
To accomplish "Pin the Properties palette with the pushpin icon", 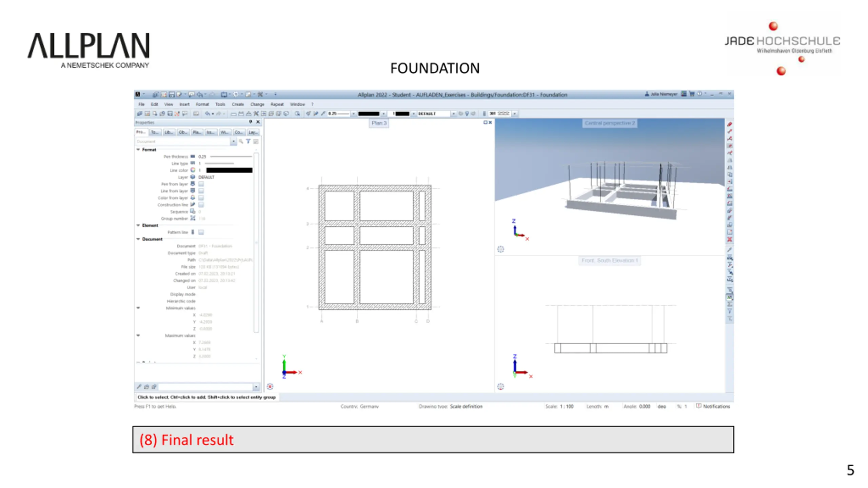I will (x=251, y=122).
